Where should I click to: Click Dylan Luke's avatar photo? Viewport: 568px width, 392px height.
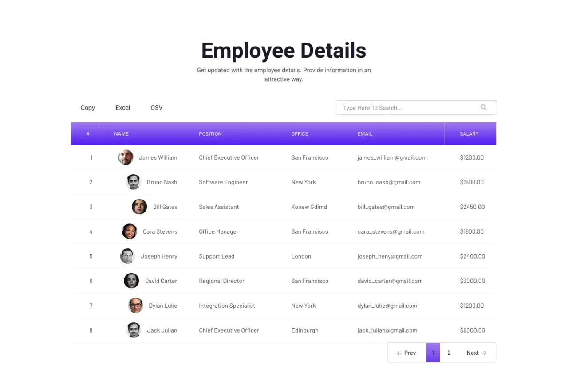135,306
